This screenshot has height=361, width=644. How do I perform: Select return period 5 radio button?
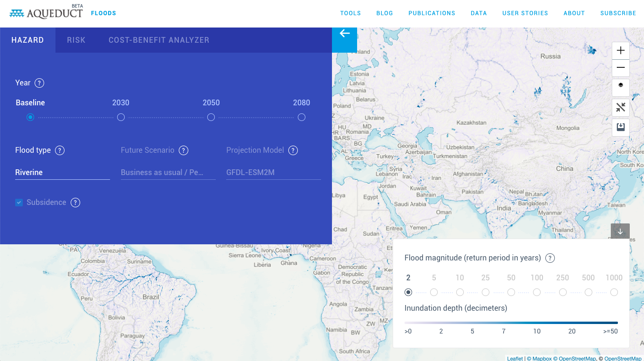click(x=434, y=292)
